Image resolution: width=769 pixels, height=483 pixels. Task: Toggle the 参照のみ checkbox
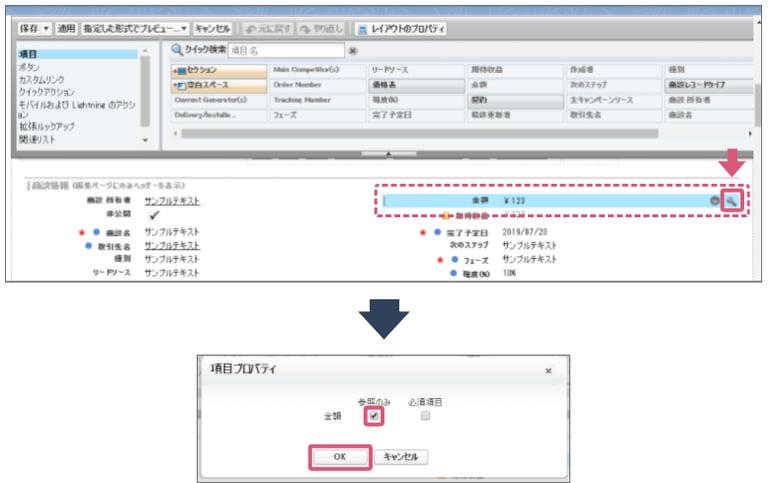(373, 415)
